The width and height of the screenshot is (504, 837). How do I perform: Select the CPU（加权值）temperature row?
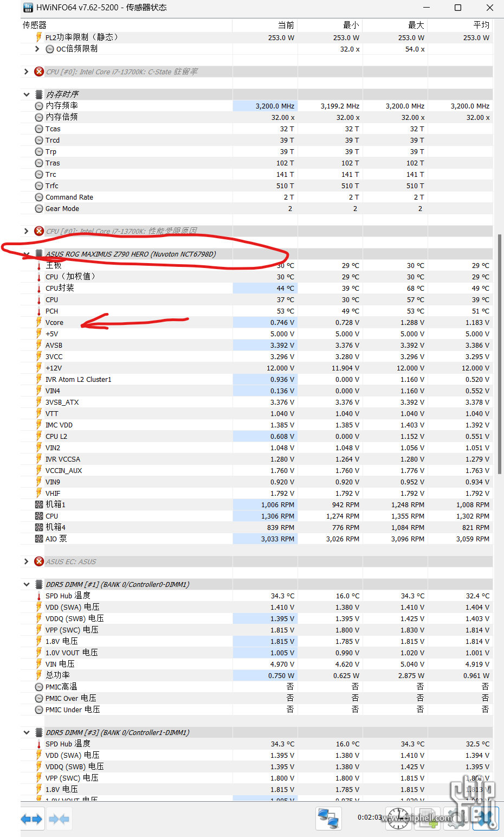click(256, 277)
